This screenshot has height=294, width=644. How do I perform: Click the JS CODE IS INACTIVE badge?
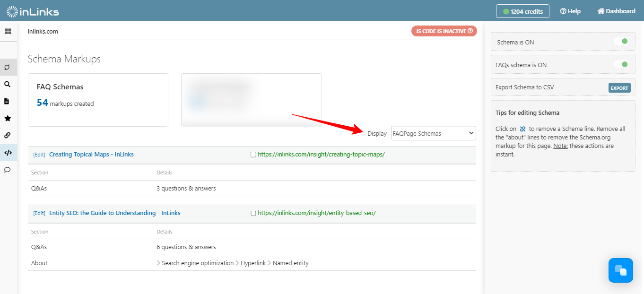[x=444, y=31]
